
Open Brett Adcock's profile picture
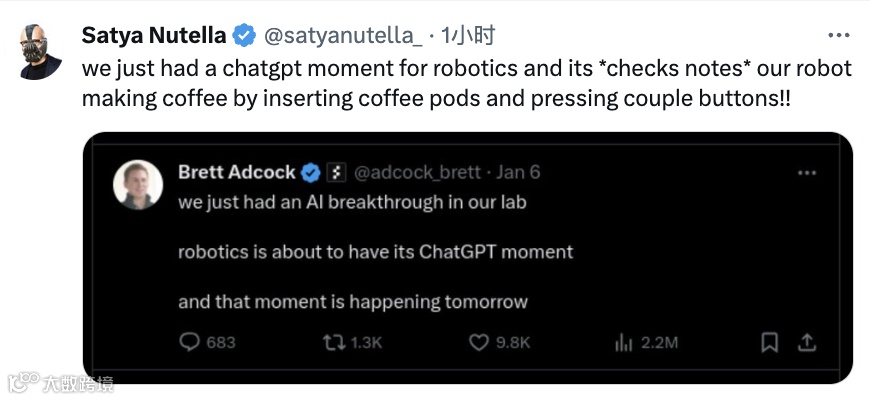point(138,185)
